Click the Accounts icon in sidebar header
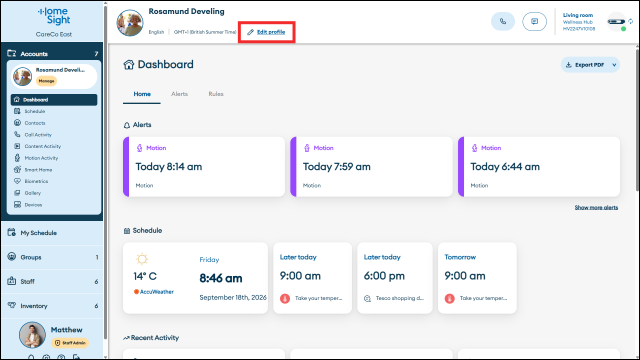 [12, 53]
